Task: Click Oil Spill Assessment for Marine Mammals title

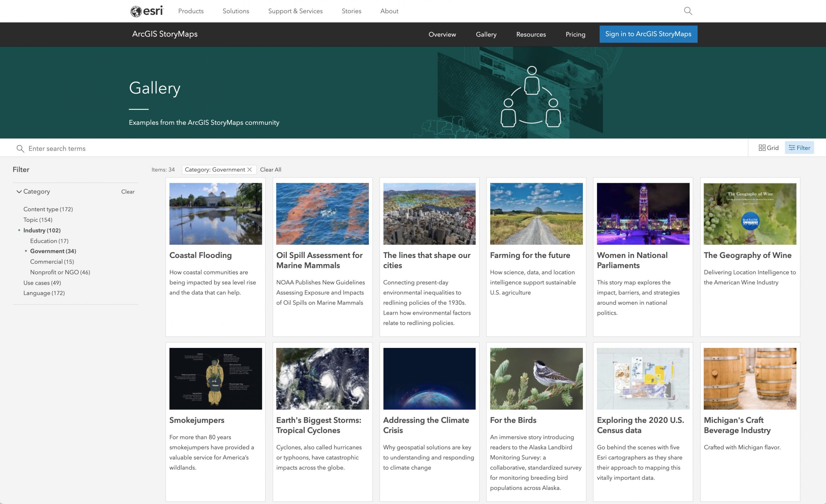Action: 319,260
